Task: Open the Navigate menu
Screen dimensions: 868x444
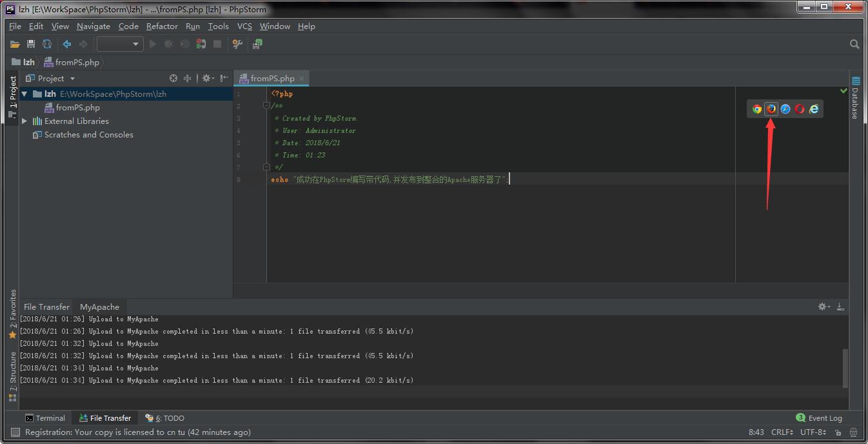Action: 94,26
